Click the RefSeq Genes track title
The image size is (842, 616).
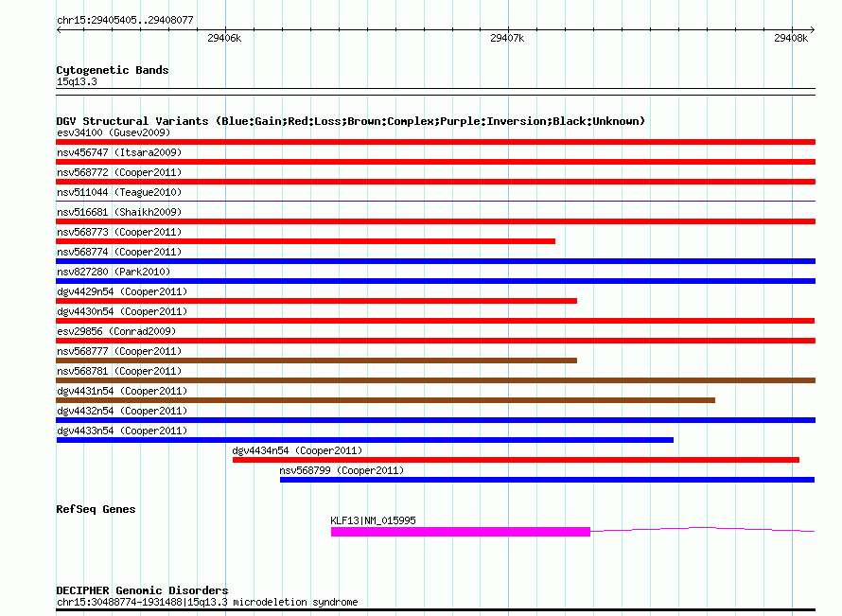pyautogui.click(x=96, y=509)
